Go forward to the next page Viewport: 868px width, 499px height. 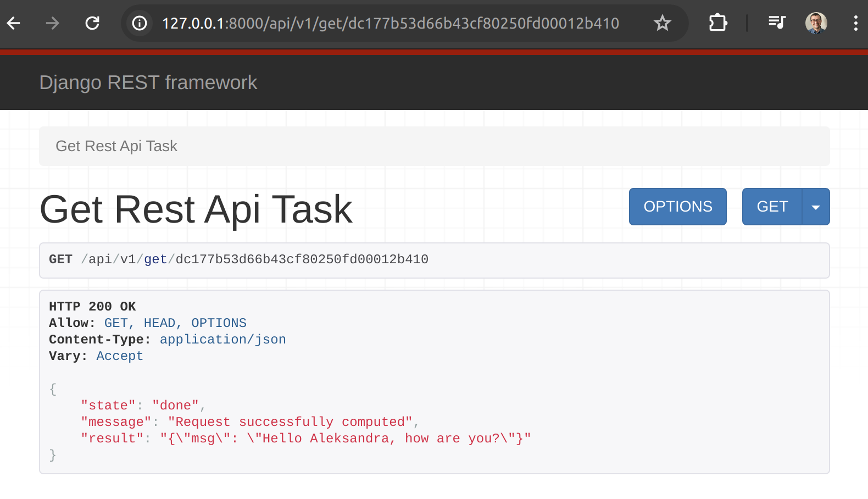point(53,23)
